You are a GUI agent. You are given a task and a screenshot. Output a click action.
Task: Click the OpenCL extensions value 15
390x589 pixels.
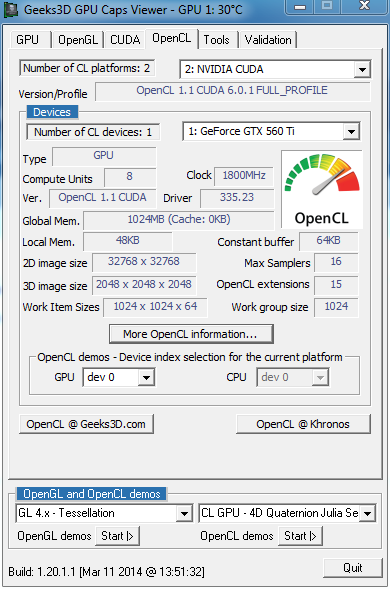(x=336, y=285)
